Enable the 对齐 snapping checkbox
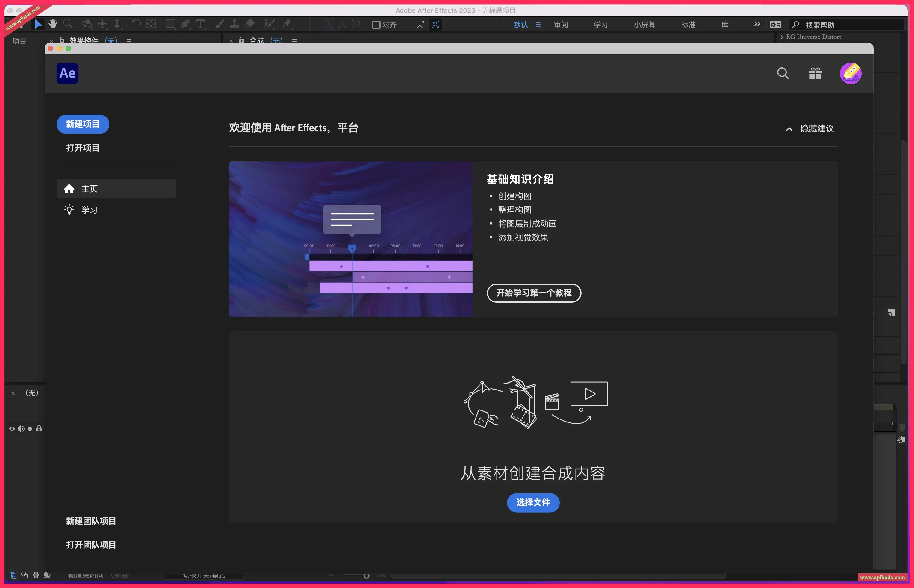This screenshot has height=588, width=914. [x=376, y=25]
